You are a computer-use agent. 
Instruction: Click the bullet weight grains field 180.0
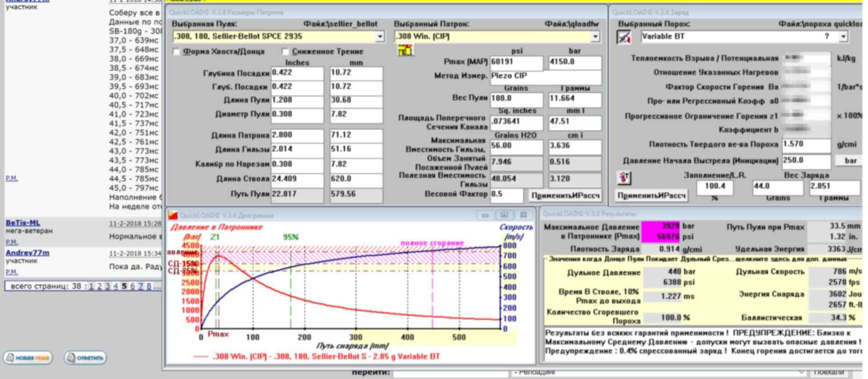click(516, 99)
